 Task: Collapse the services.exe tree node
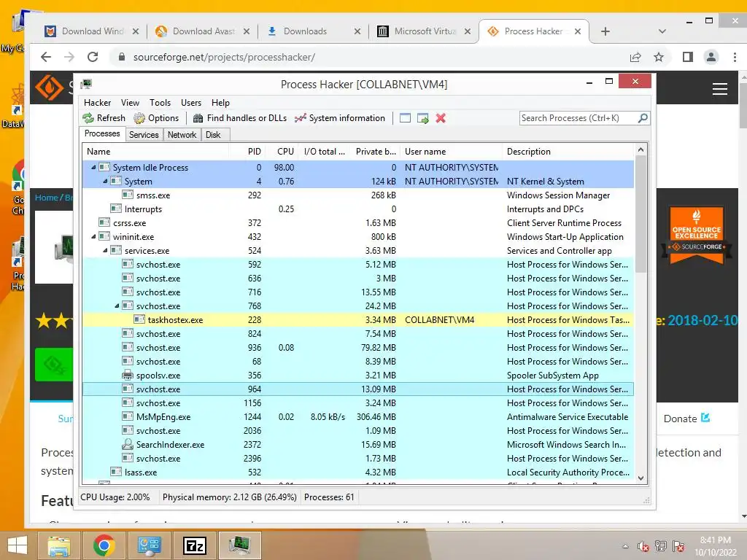(x=105, y=250)
